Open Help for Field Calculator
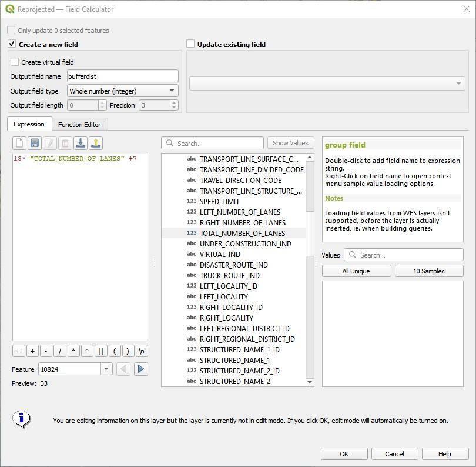476x467 pixels. [x=445, y=454]
